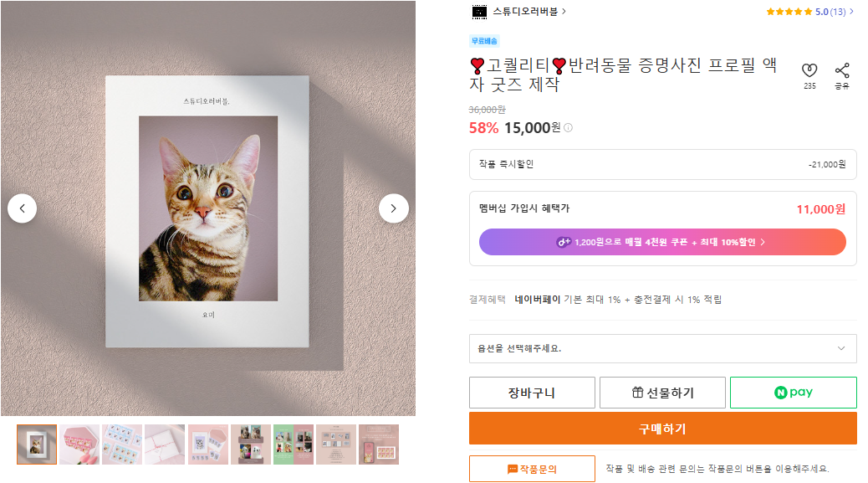Viewport: 868px width, 483px height.
Task: Add to cart with 장바구니 button
Action: coord(532,393)
